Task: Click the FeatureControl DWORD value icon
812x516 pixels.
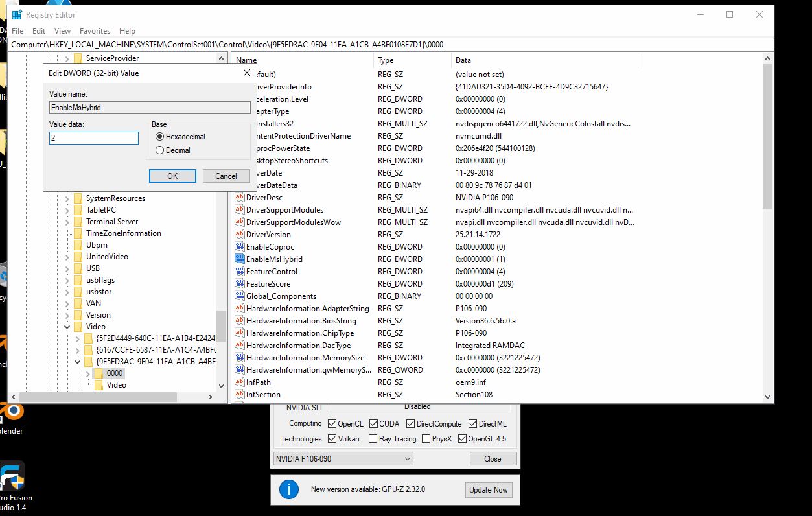Action: pos(240,272)
